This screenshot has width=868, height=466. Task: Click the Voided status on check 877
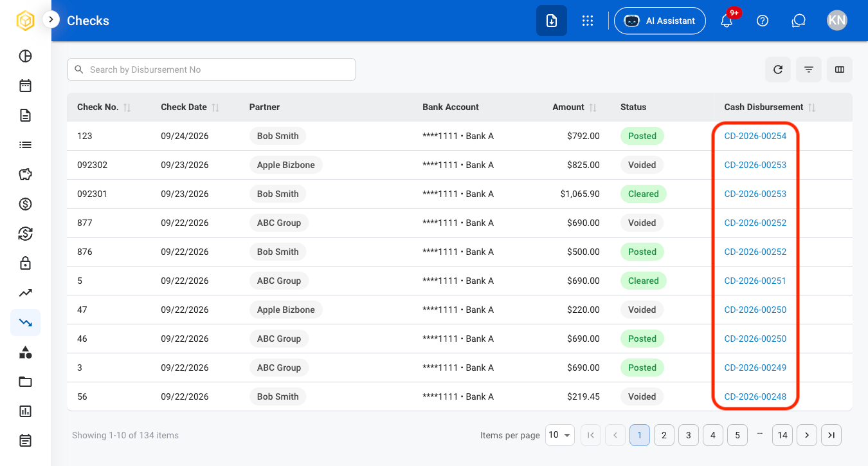point(642,223)
